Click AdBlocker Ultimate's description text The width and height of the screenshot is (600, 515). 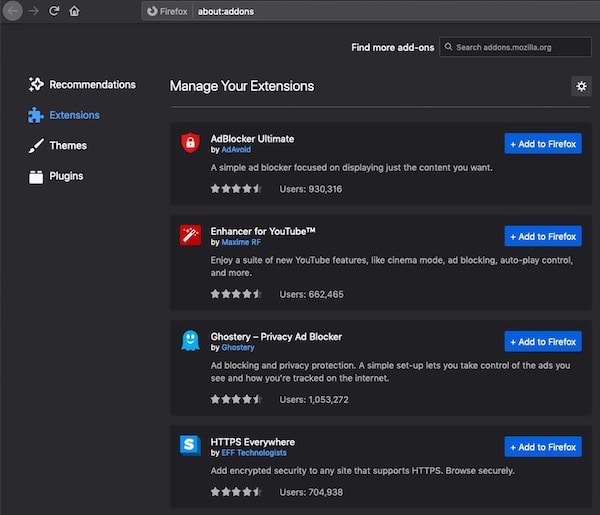click(x=351, y=168)
